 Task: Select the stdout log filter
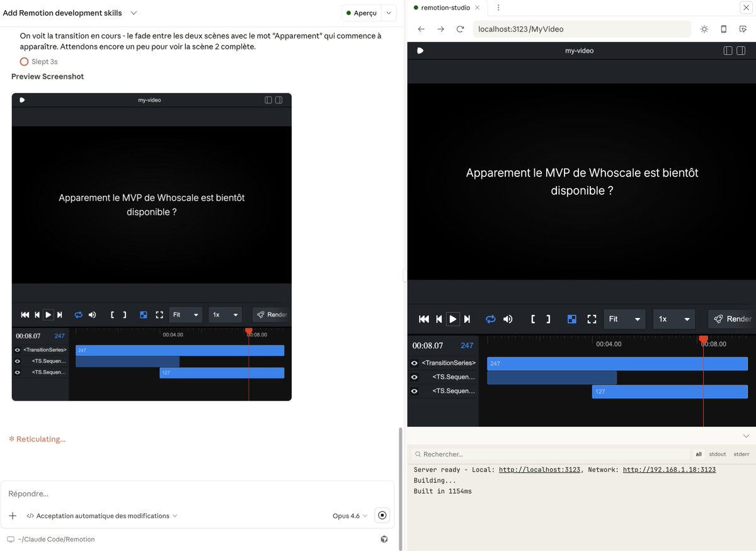[718, 454]
